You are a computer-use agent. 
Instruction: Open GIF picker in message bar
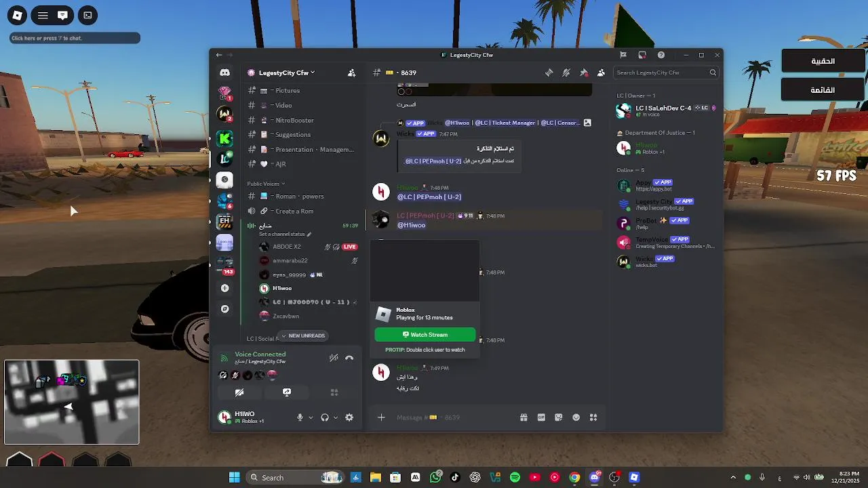pos(541,418)
